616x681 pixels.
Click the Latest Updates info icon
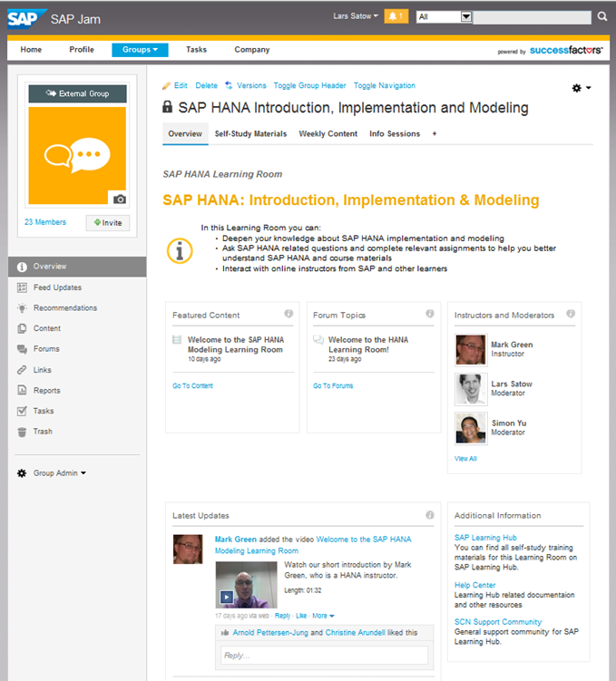coord(430,515)
